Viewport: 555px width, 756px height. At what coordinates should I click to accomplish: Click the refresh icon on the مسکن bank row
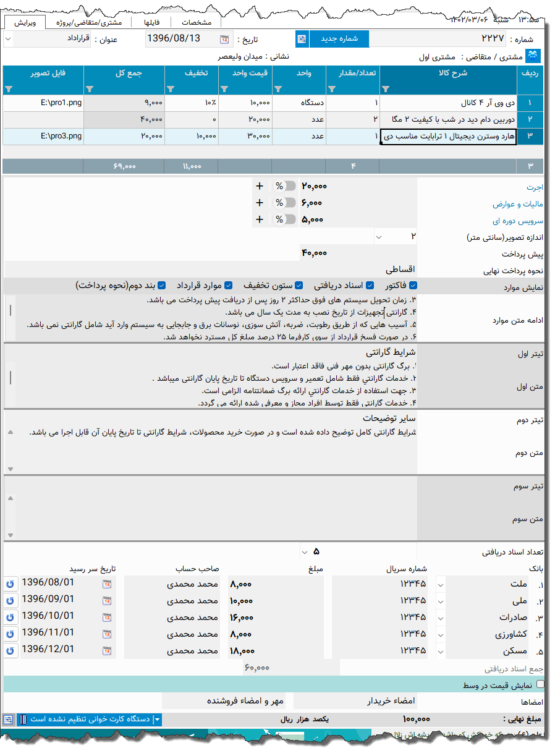10,650
